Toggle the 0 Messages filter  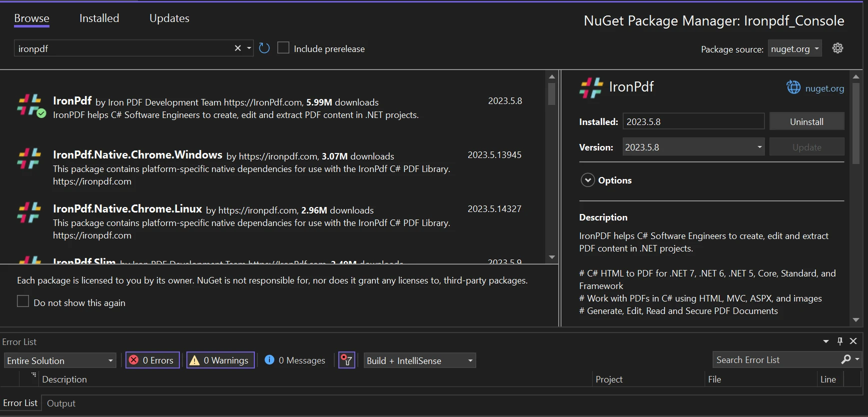pyautogui.click(x=295, y=360)
